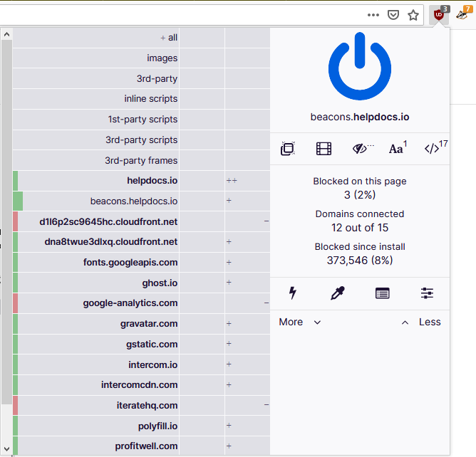476x457 pixels.
Task: Toggle the block large media elements icon
Action: pos(324,149)
